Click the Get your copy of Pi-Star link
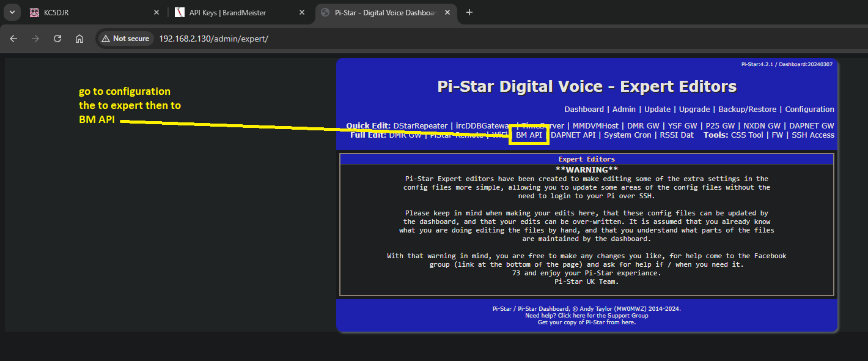Screen dimensions: 868x361 [587, 322]
